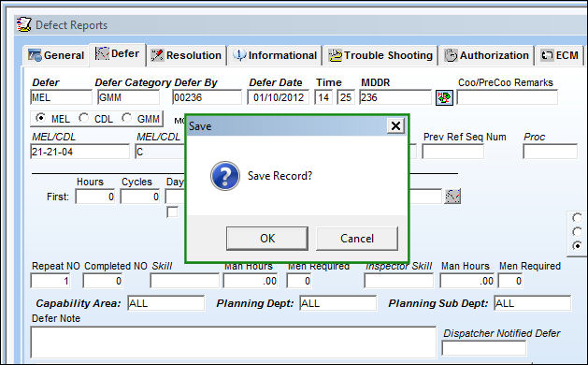Click the Defer Note text area

[x=234, y=343]
